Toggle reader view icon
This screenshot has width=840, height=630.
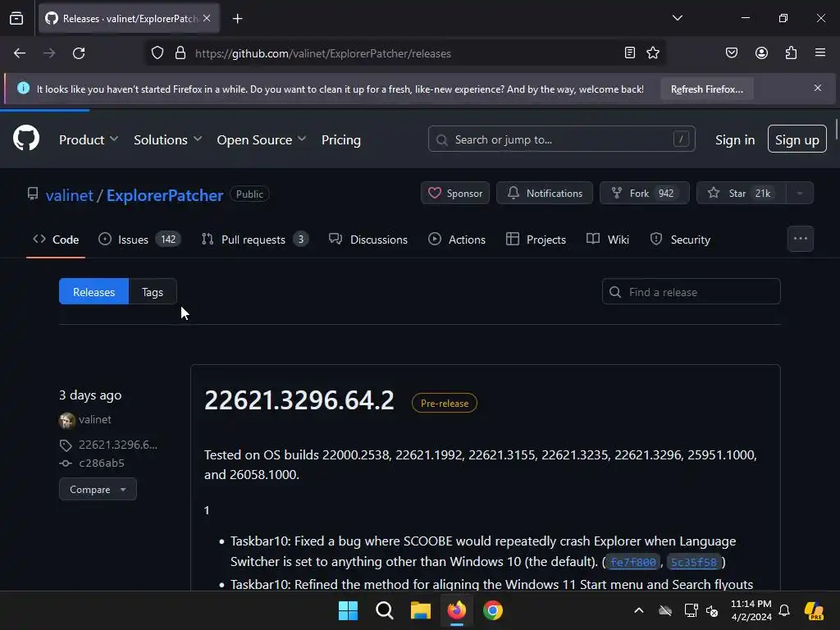[x=630, y=52]
